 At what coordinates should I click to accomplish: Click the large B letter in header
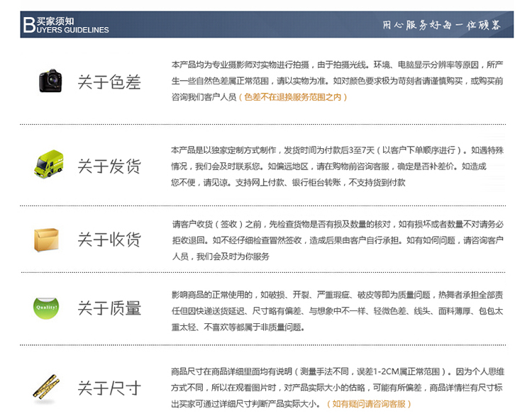click(28, 25)
